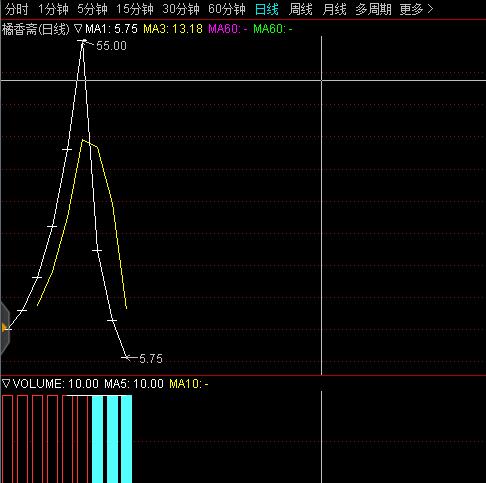Select the 5分钟 period tab
Image resolution: width=486 pixels, height=483 pixels.
pyautogui.click(x=92, y=9)
